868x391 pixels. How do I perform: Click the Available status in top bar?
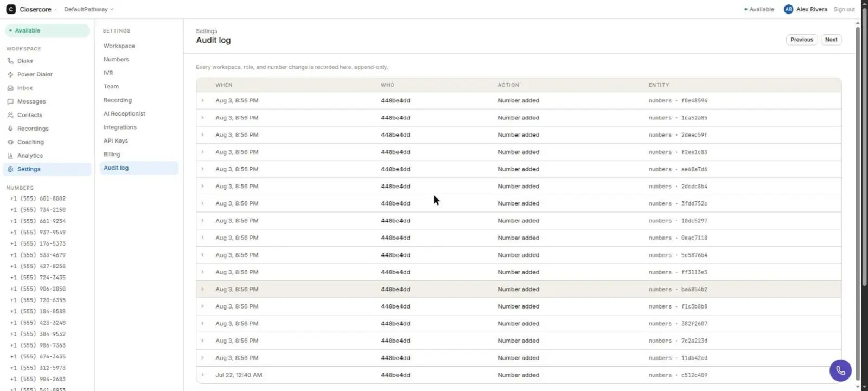pyautogui.click(x=759, y=9)
